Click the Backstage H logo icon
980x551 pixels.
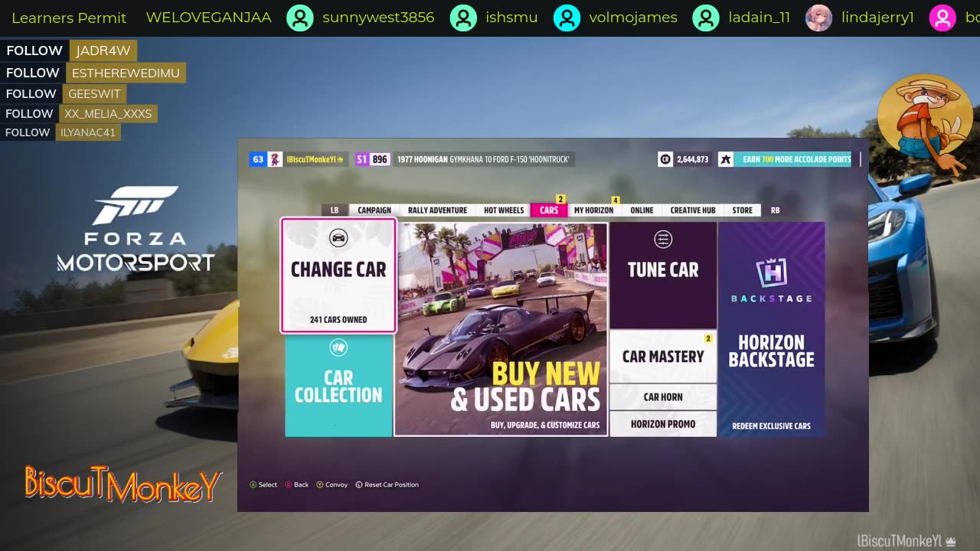click(771, 273)
